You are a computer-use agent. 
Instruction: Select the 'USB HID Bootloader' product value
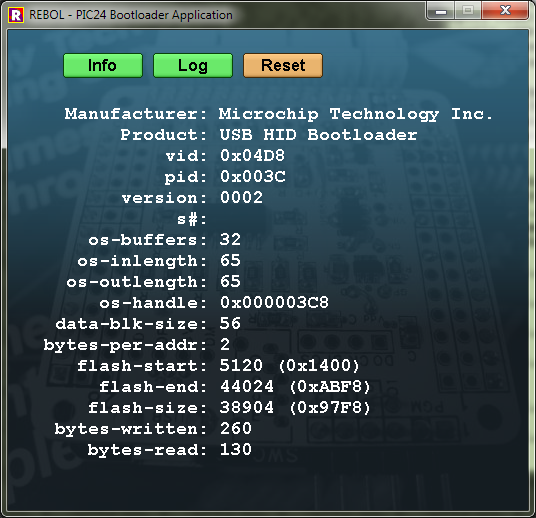click(318, 135)
